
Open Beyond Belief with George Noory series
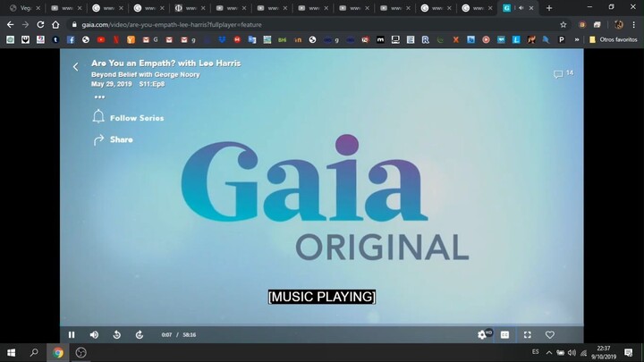(146, 74)
